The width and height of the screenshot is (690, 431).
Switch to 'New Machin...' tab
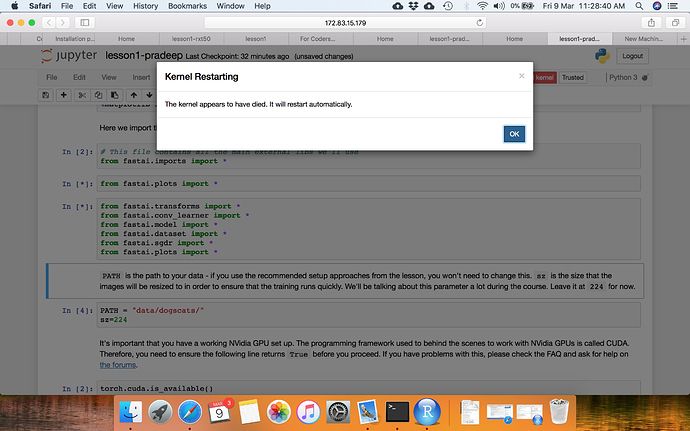coord(643,39)
